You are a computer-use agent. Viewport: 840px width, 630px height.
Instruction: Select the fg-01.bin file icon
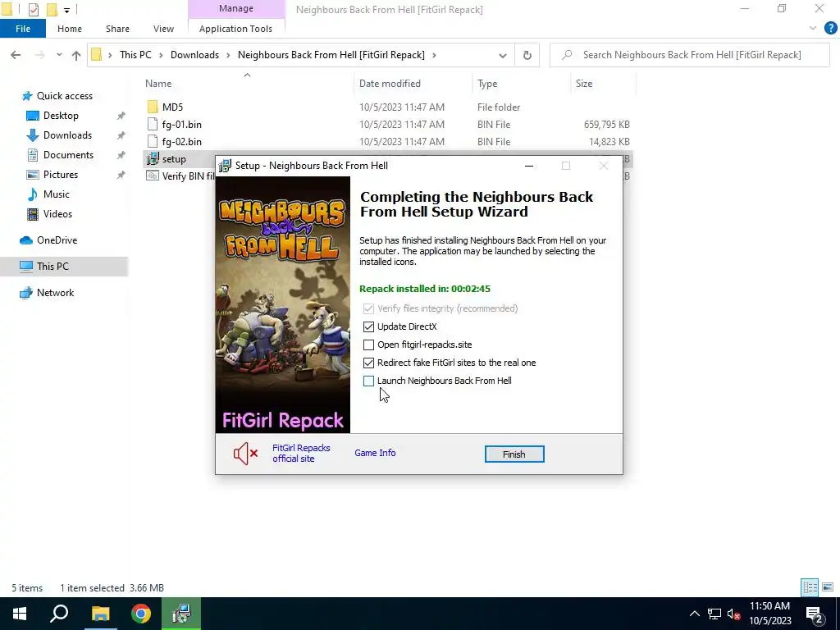[x=153, y=125]
